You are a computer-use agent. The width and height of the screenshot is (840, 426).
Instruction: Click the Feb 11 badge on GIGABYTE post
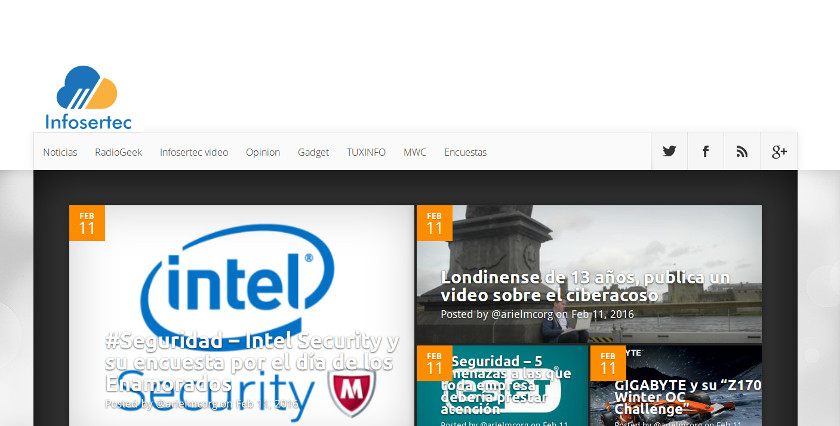pyautogui.click(x=607, y=363)
